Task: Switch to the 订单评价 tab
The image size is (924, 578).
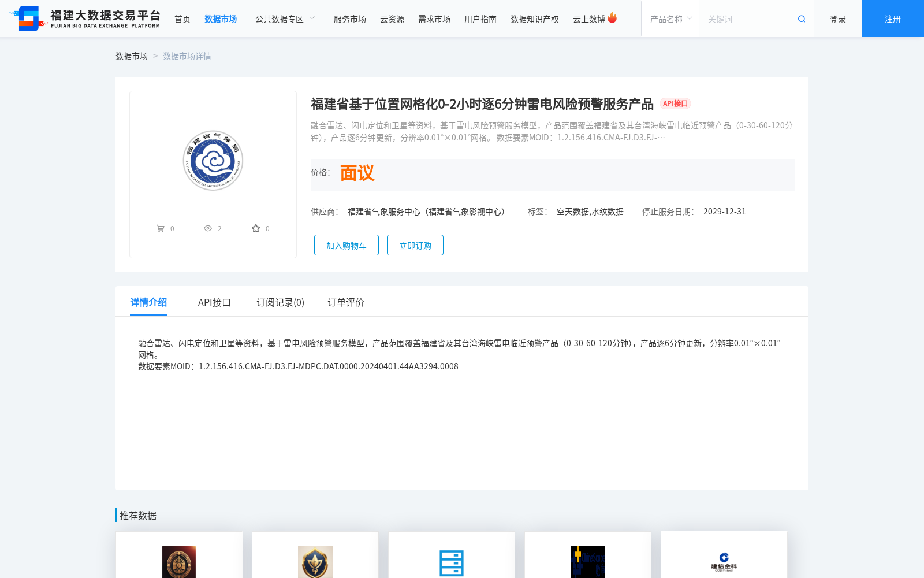Action: coord(346,302)
